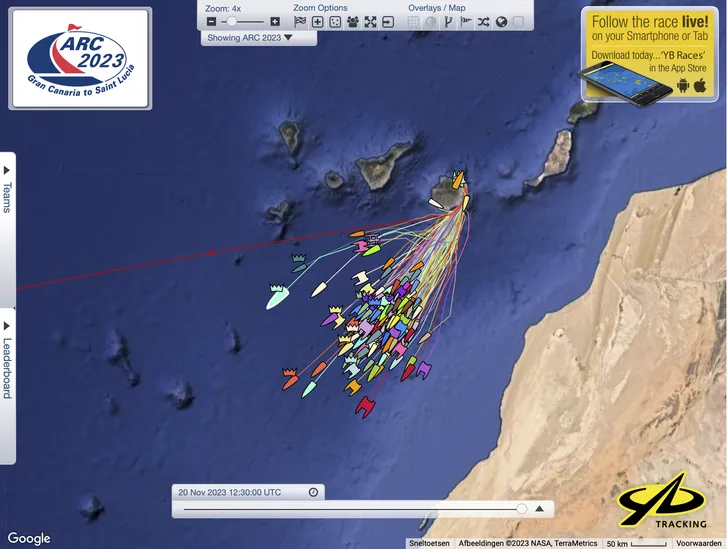Toggle the wind flag overlay
Viewport: 728px width, 549px height.
tap(466, 21)
